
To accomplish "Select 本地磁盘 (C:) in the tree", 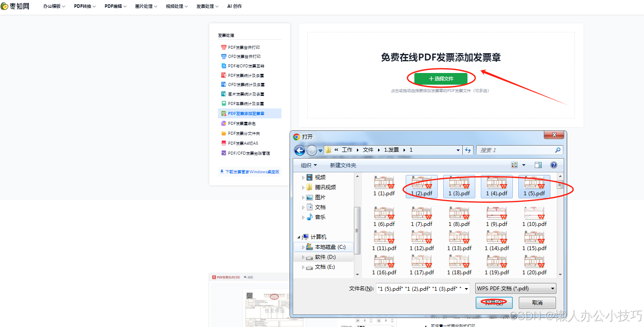I will (325, 247).
